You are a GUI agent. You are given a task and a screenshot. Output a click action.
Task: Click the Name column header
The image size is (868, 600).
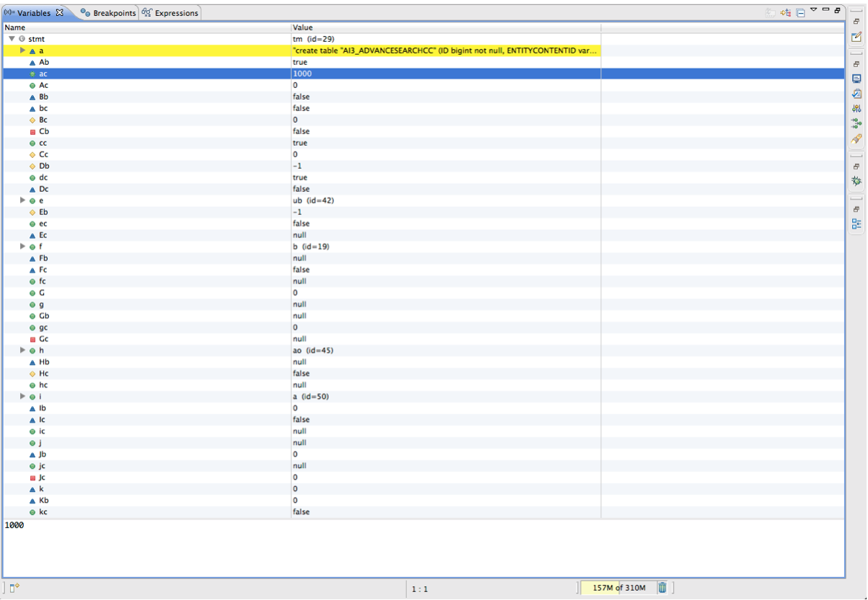[x=144, y=27]
